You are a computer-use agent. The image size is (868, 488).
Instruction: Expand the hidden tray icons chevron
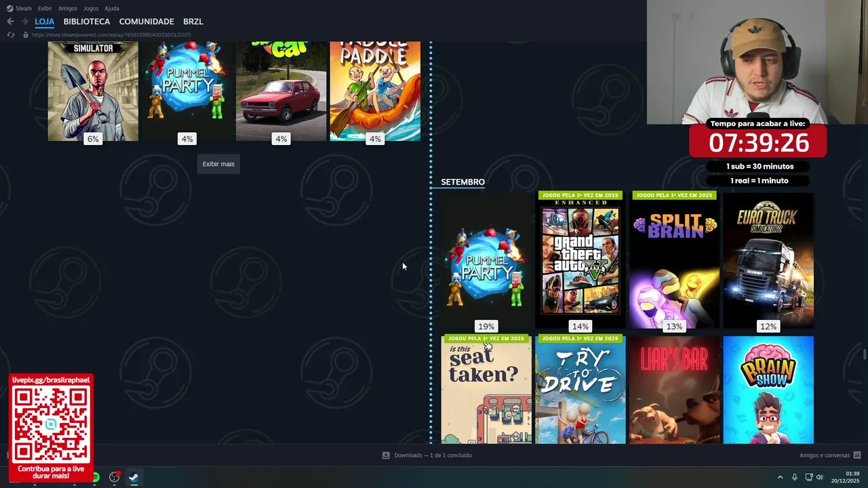[x=780, y=477]
